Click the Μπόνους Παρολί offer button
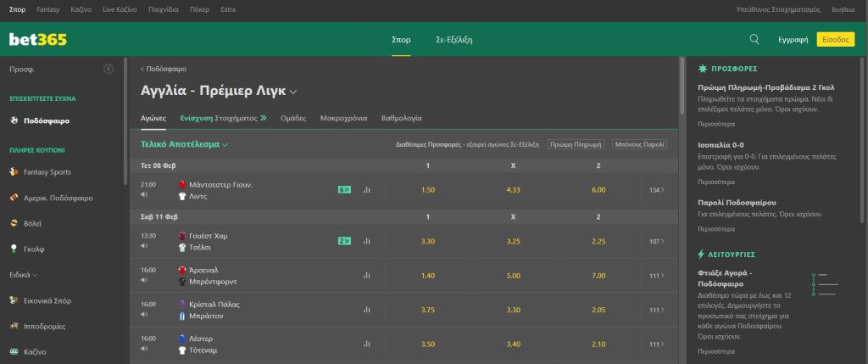 coord(639,144)
